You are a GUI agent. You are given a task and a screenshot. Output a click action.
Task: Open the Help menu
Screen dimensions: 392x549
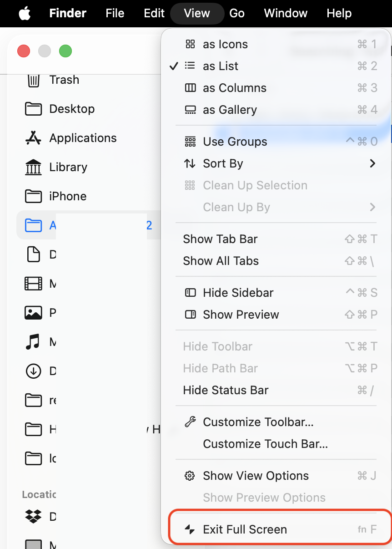pos(339,13)
